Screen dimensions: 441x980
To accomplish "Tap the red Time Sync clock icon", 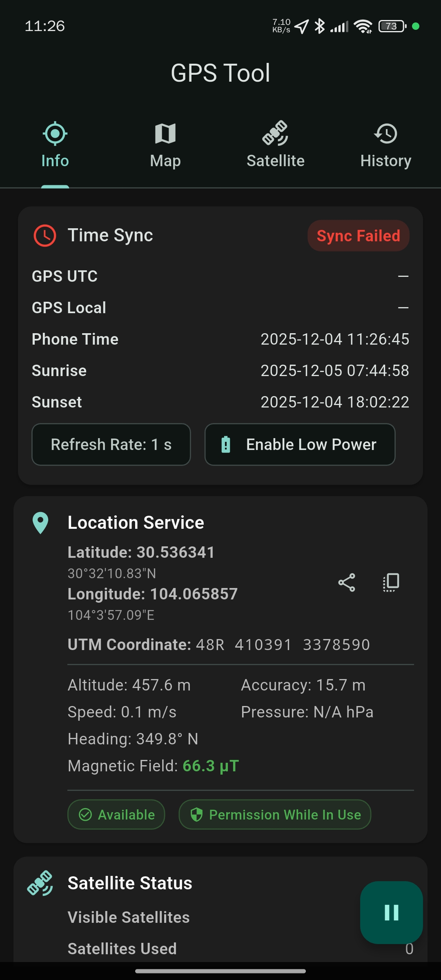I will pos(45,236).
